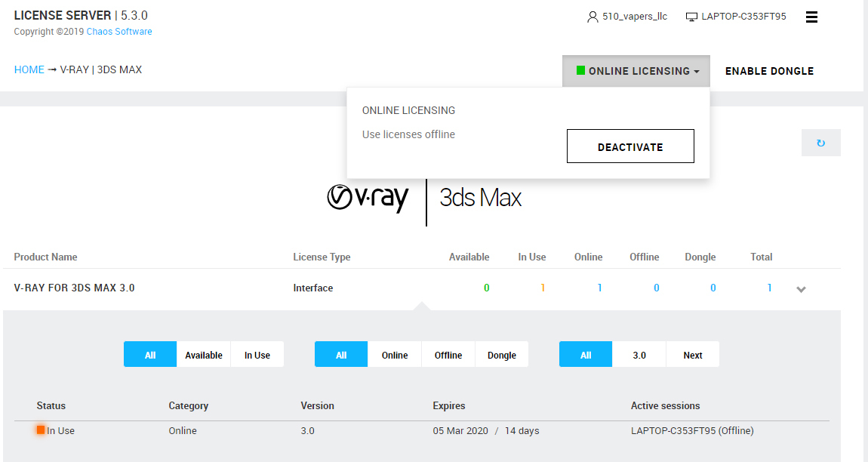Filter by Dongle licenses
Image resolution: width=868 pixels, height=462 pixels.
502,355
